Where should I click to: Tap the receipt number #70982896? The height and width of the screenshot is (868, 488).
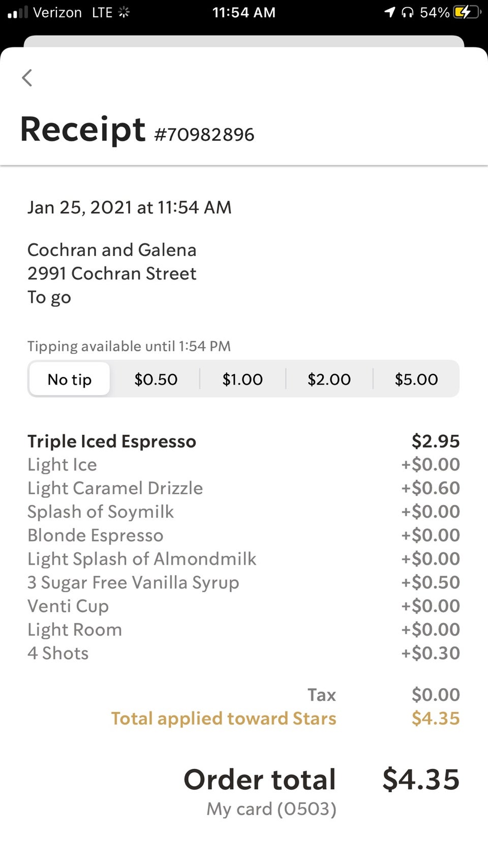[x=204, y=135]
